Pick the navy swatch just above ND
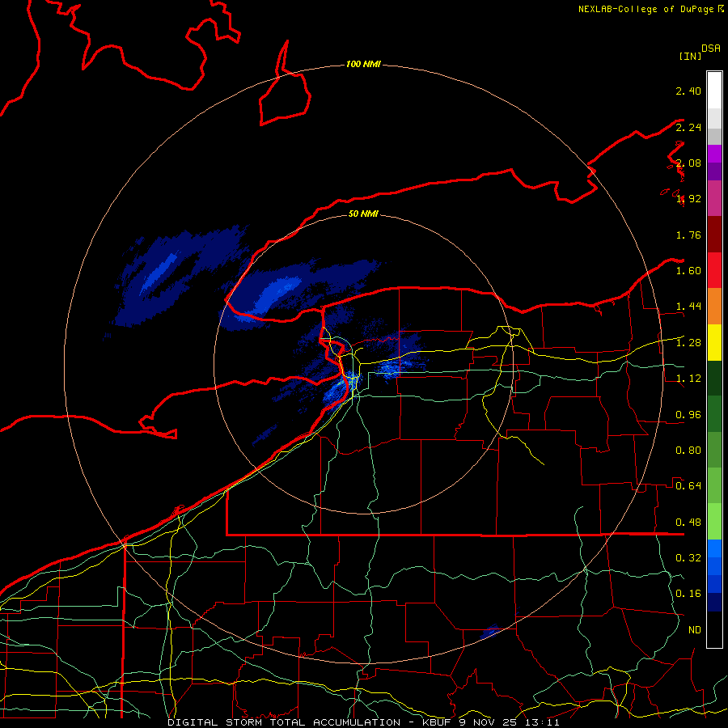The image size is (728, 728). 714,603
